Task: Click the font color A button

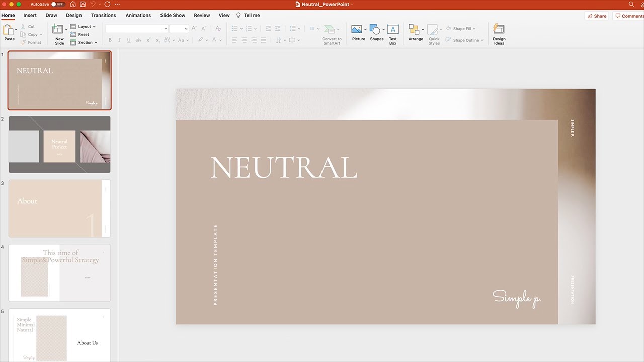Action: (214, 40)
